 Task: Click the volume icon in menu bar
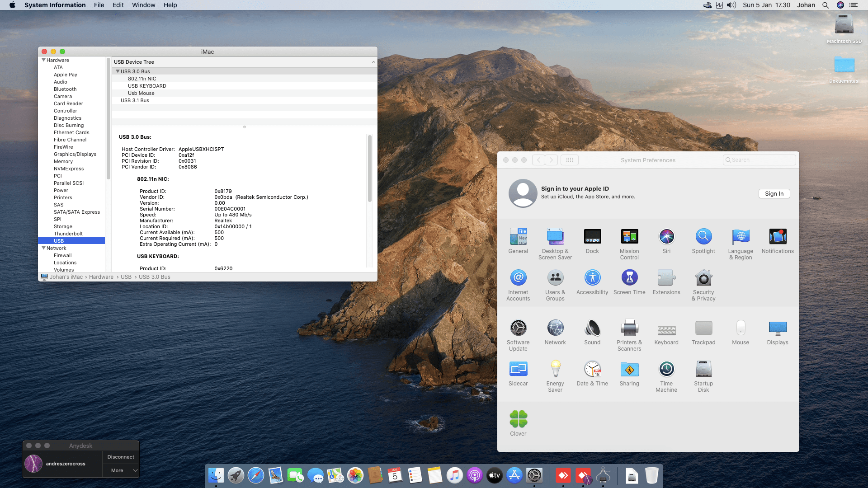coord(731,5)
